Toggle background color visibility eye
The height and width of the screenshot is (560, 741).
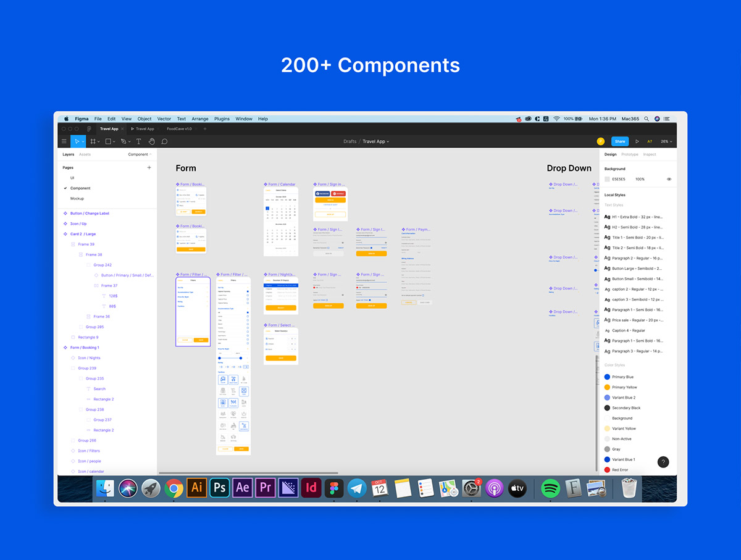[x=669, y=179]
